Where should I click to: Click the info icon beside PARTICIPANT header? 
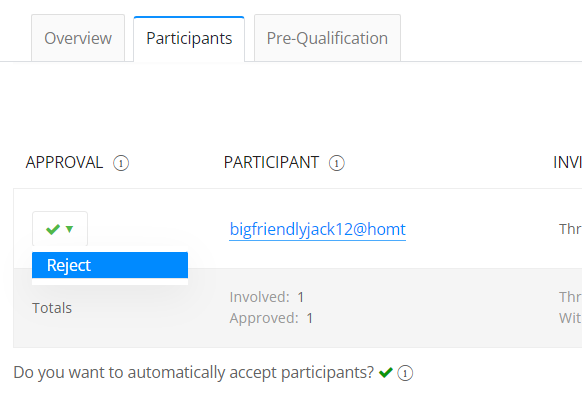337,163
